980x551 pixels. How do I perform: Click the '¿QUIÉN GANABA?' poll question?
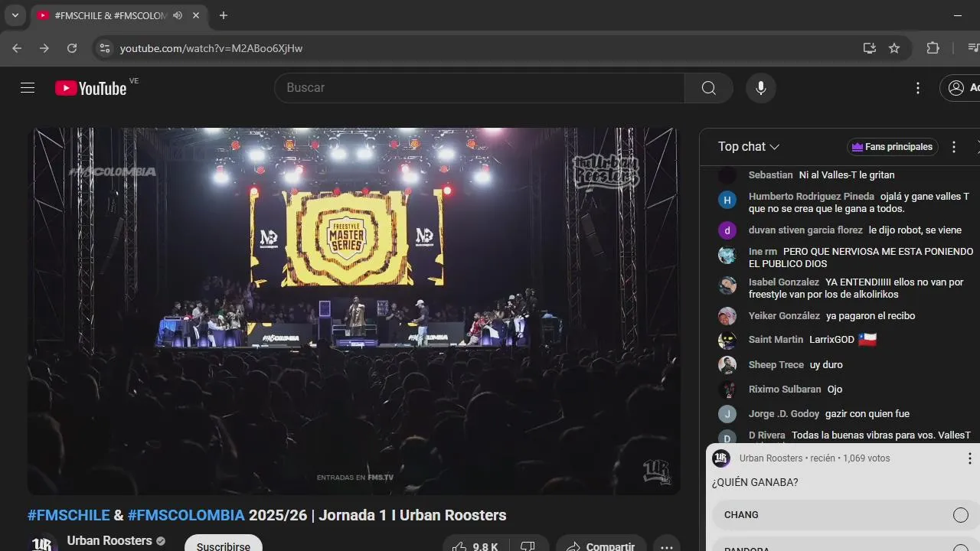[x=755, y=483]
